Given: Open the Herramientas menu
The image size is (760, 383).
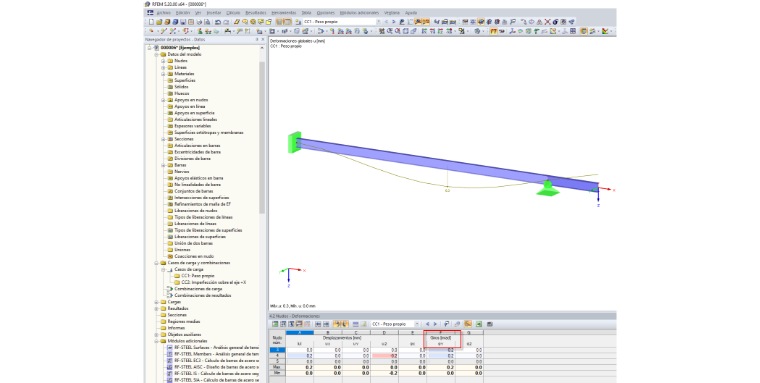Looking at the screenshot, I should [284, 13].
